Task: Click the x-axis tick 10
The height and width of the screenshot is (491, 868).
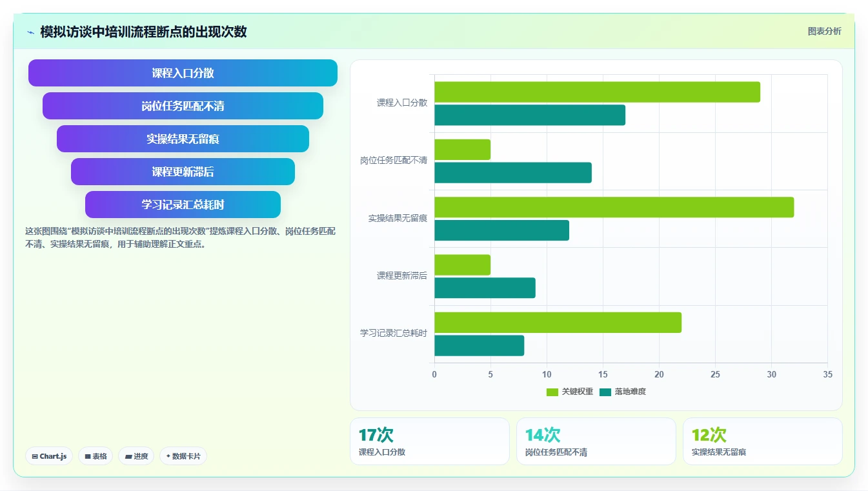Action: tap(547, 374)
